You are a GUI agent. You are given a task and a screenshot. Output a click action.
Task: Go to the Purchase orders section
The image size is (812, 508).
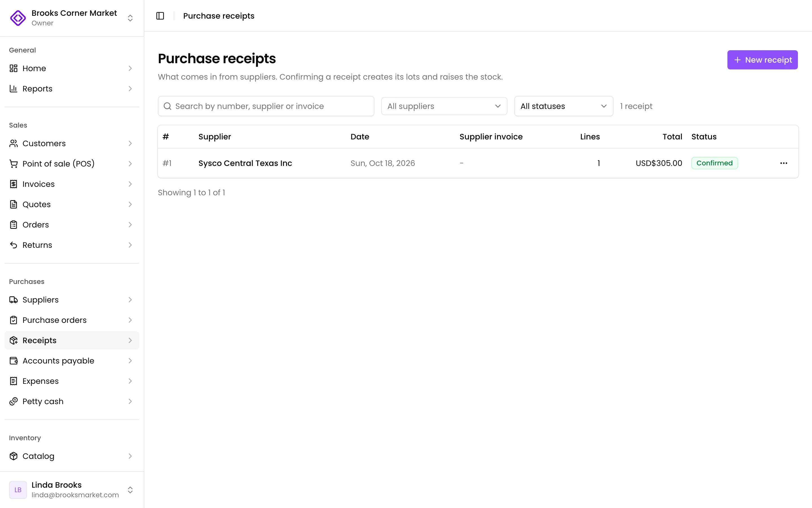pyautogui.click(x=72, y=320)
